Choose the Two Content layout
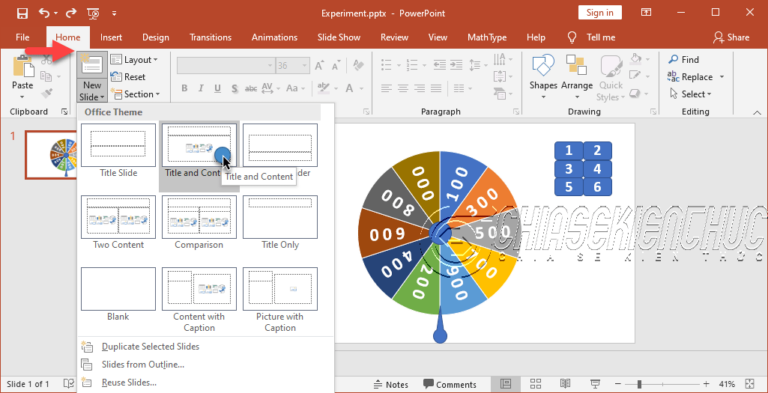This screenshot has width=768, height=393. 118,222
